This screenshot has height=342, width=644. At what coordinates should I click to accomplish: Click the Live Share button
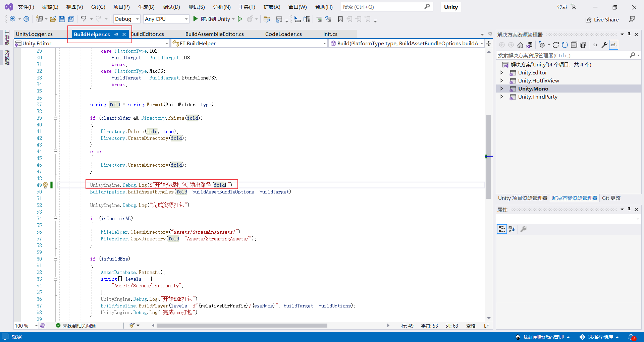coord(602,19)
